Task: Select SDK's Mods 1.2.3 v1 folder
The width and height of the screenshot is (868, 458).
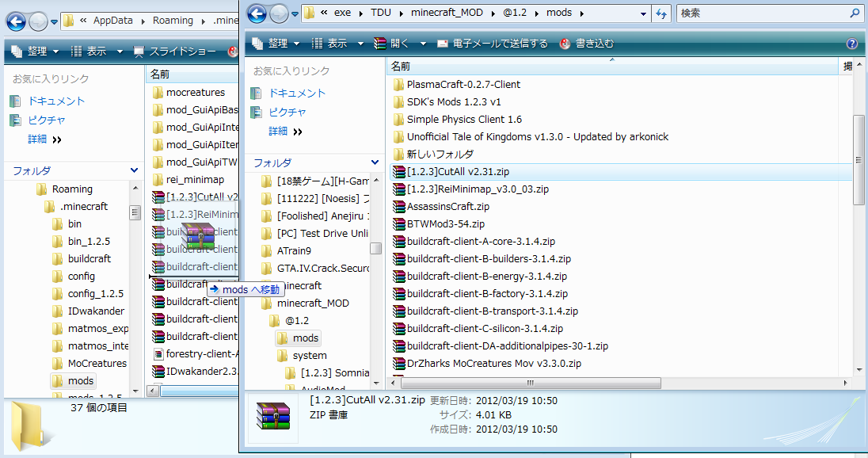Action: [447, 102]
